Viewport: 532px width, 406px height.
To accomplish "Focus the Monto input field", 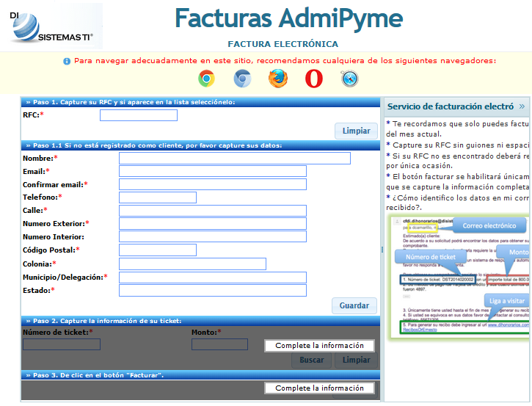I will tap(219, 344).
